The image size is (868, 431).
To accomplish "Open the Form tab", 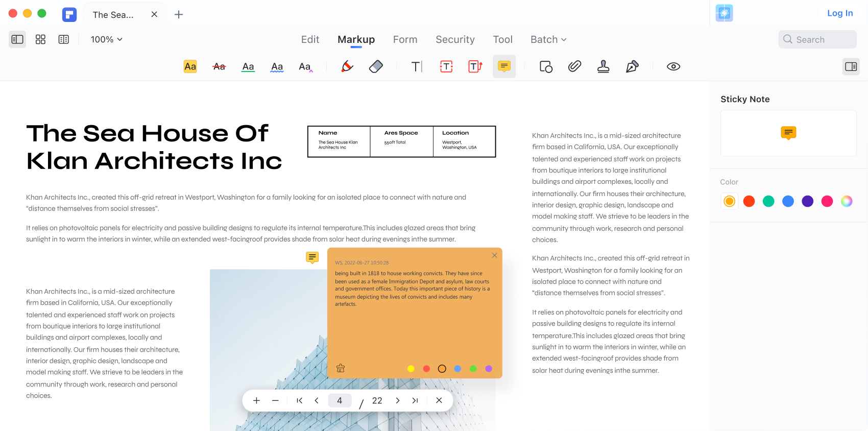I will [x=405, y=39].
